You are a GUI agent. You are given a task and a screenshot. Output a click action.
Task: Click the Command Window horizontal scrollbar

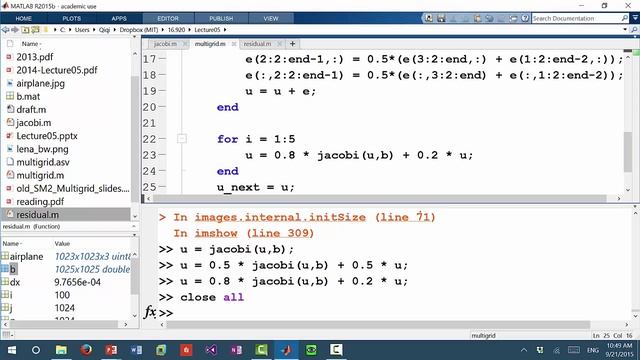pyautogui.click(x=378, y=325)
